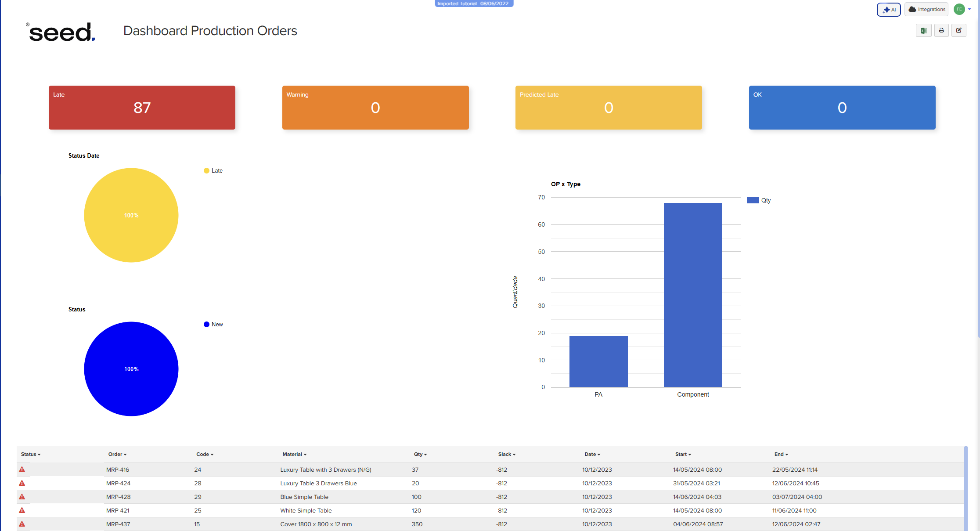The width and height of the screenshot is (980, 531).
Task: Toggle the Late legend on Status Date chart
Action: pos(213,170)
